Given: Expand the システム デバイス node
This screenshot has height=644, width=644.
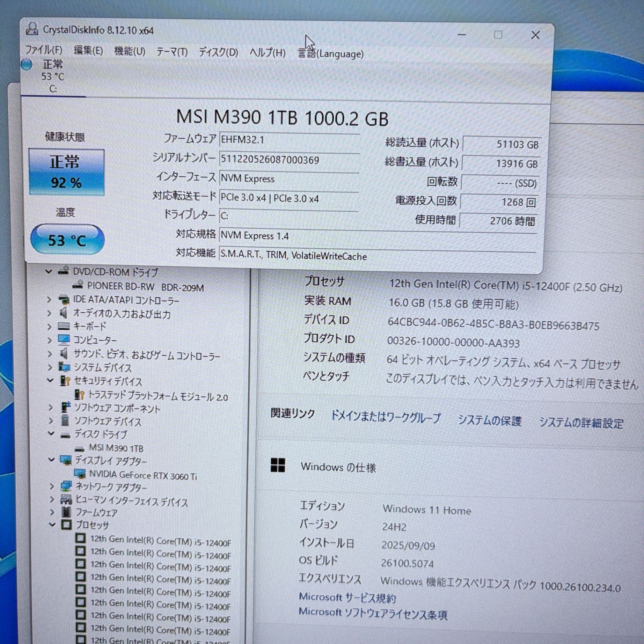Looking at the screenshot, I should point(50,367).
